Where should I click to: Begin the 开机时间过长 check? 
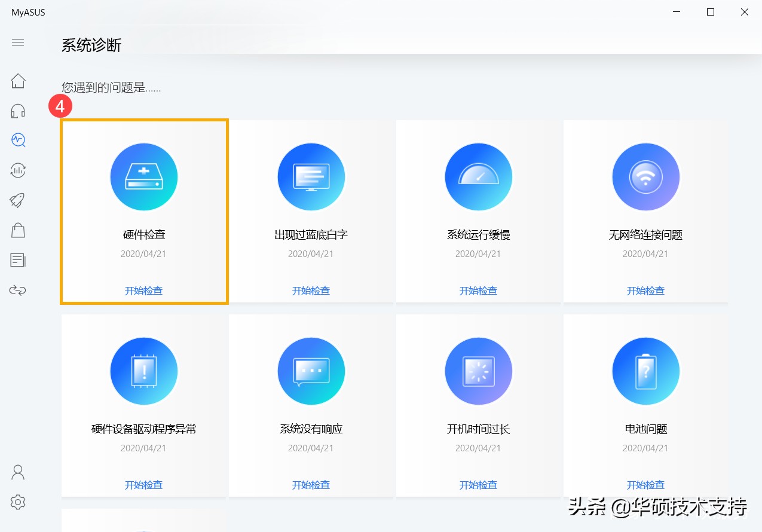click(478, 485)
